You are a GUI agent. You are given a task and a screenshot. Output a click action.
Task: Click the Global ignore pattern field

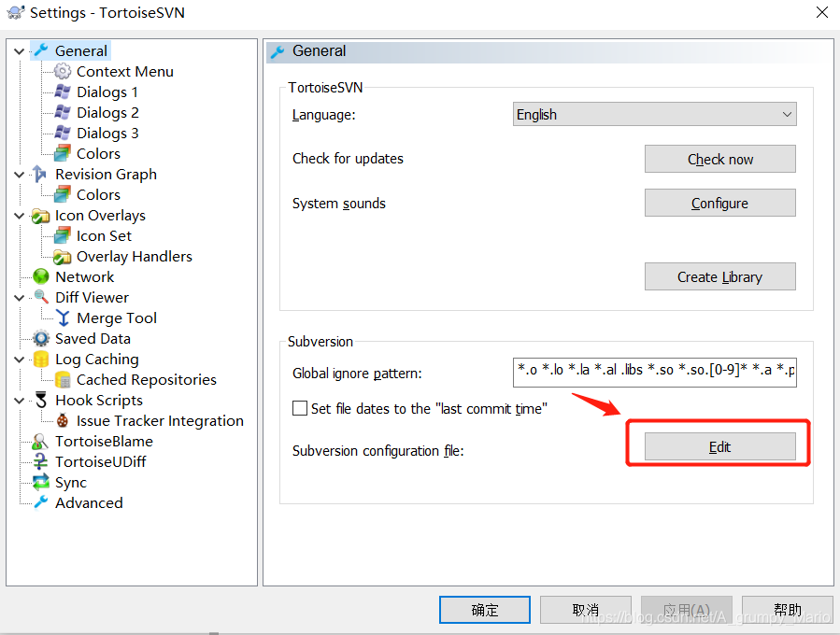click(x=655, y=372)
